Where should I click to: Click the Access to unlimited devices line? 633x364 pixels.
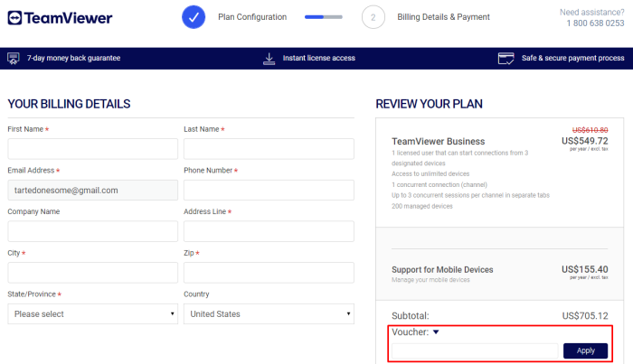point(430,174)
